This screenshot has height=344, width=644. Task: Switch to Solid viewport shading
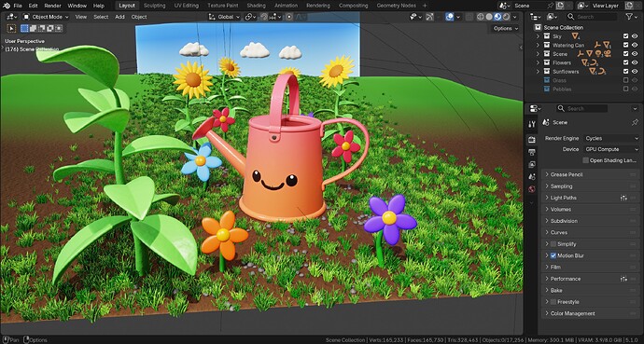489,17
